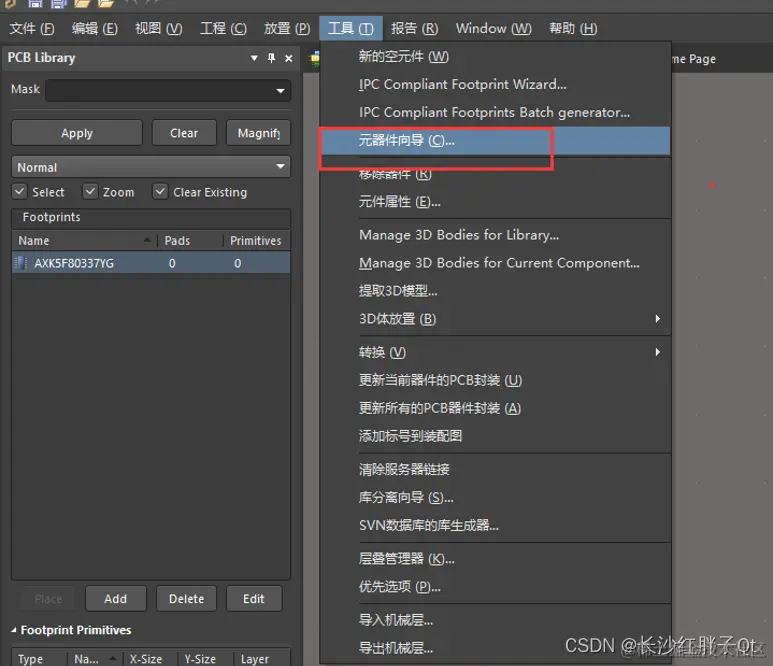Open the 文件 (F) menu
This screenshot has width=773, height=666.
pyautogui.click(x=32, y=29)
